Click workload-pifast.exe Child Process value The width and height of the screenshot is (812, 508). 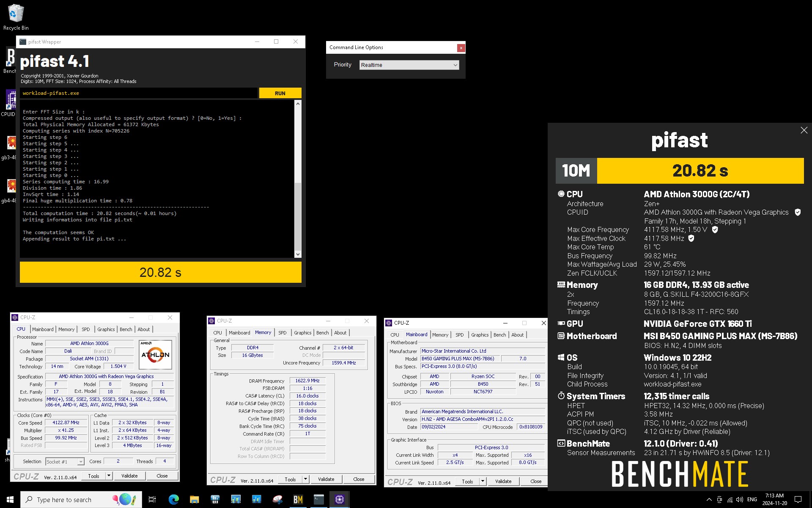click(x=672, y=384)
